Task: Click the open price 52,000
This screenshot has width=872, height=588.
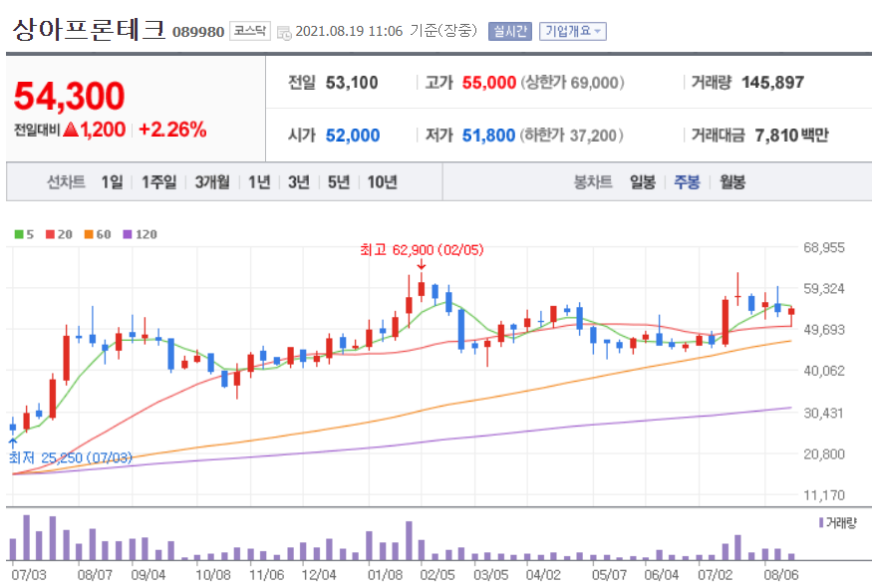Action: click(353, 136)
